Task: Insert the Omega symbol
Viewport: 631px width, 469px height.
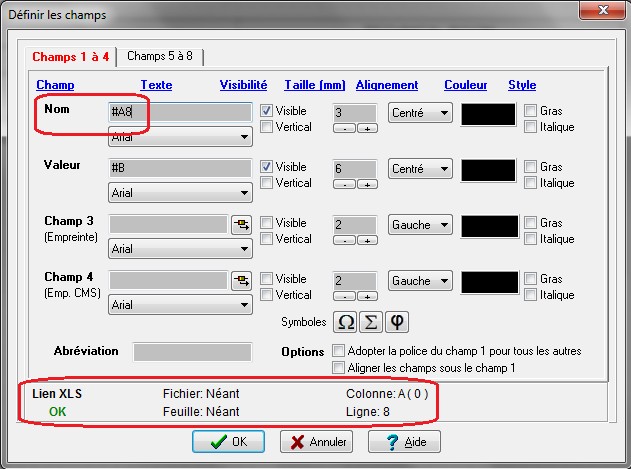Action: pyautogui.click(x=345, y=322)
